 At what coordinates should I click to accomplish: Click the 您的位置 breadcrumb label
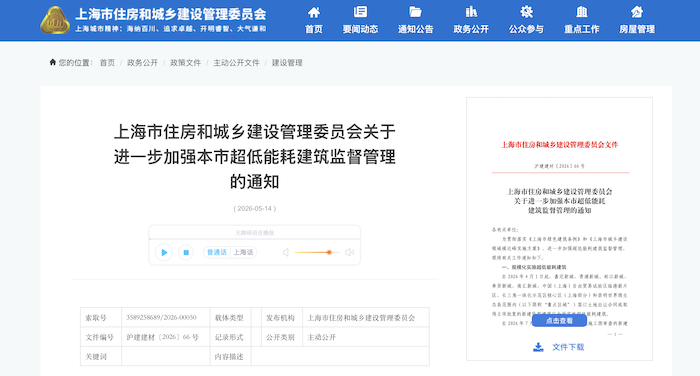(x=75, y=63)
